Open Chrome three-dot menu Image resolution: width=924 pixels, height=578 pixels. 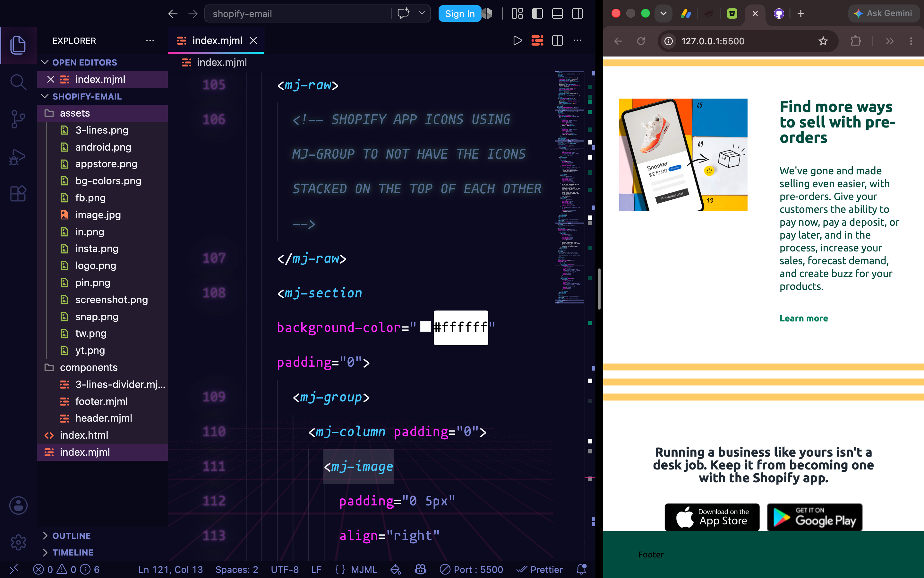click(911, 41)
